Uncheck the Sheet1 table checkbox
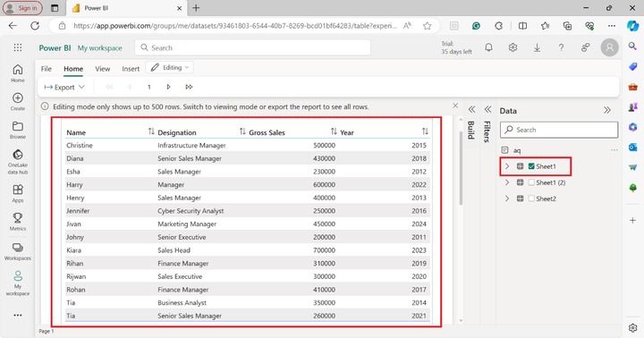 click(531, 166)
